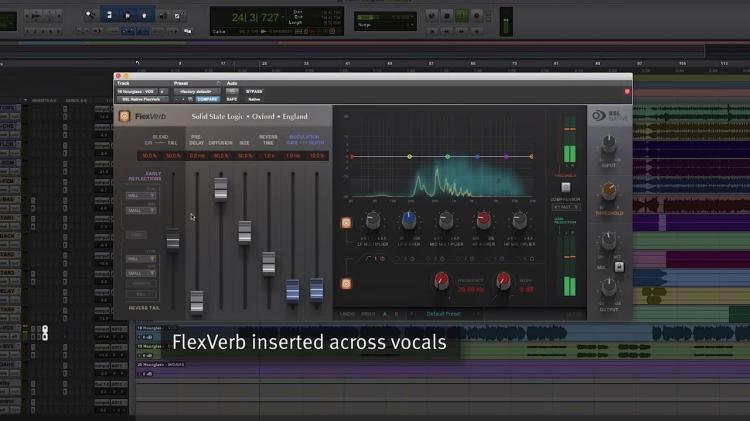Image resolution: width=750 pixels, height=421 pixels.
Task: Click the Stop transport button
Action: coord(447,16)
